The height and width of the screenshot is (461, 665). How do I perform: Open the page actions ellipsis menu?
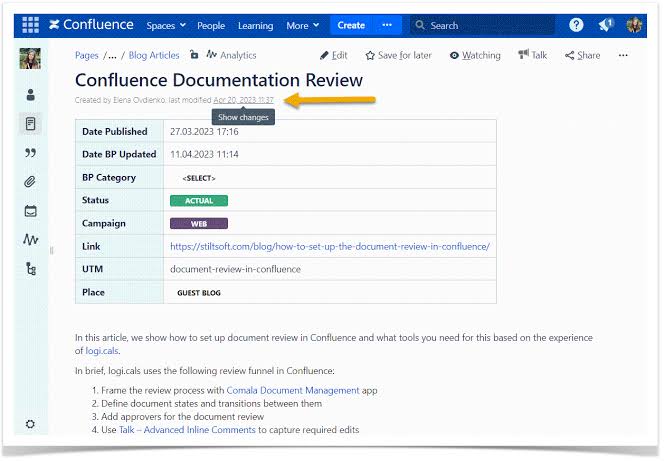[x=623, y=55]
